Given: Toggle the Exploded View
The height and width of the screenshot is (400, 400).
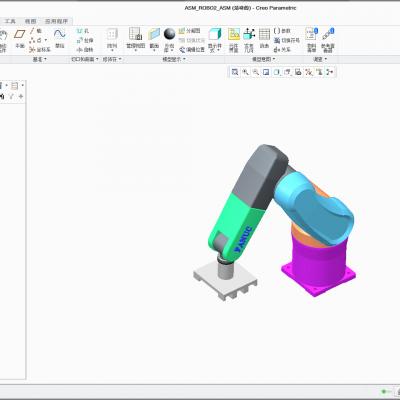Looking at the screenshot, I should [189, 31].
